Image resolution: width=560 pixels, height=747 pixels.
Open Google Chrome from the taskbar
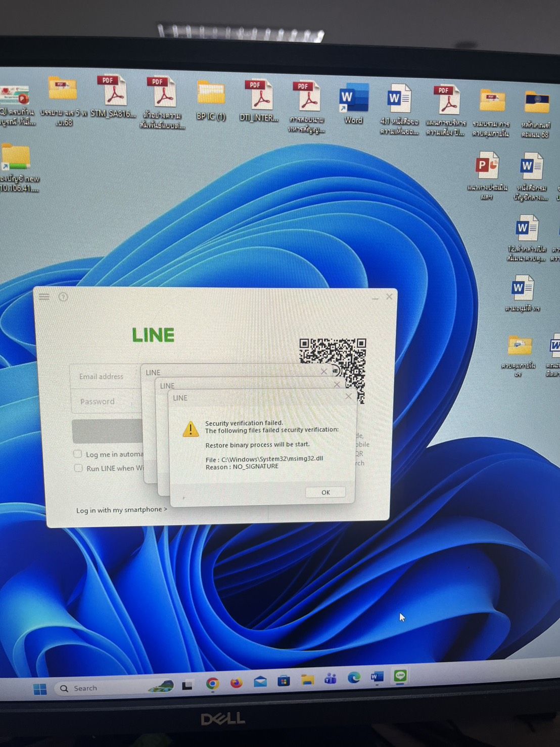[213, 684]
